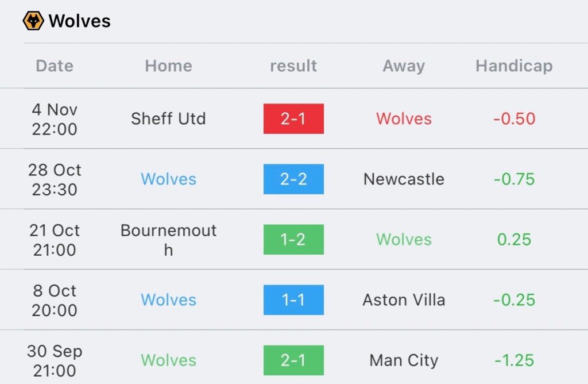Click Sheff Utd team name
The width and height of the screenshot is (588, 384).
point(168,118)
